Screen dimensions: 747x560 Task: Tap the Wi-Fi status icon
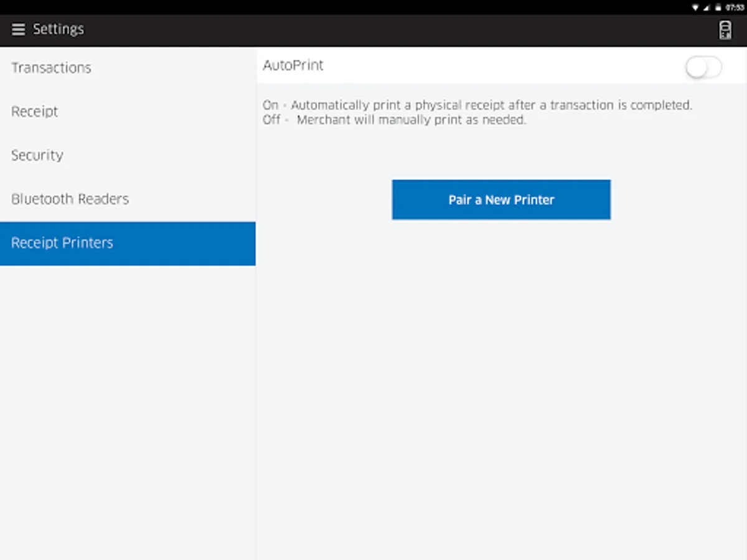(x=695, y=7)
